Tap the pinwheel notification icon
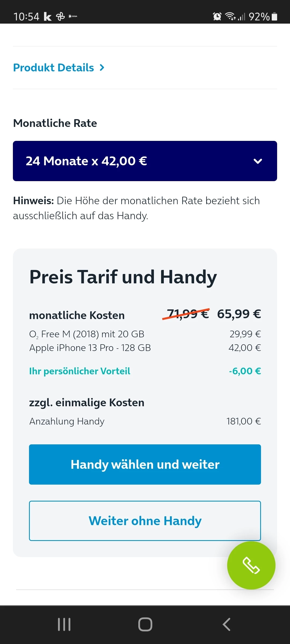 [60, 17]
